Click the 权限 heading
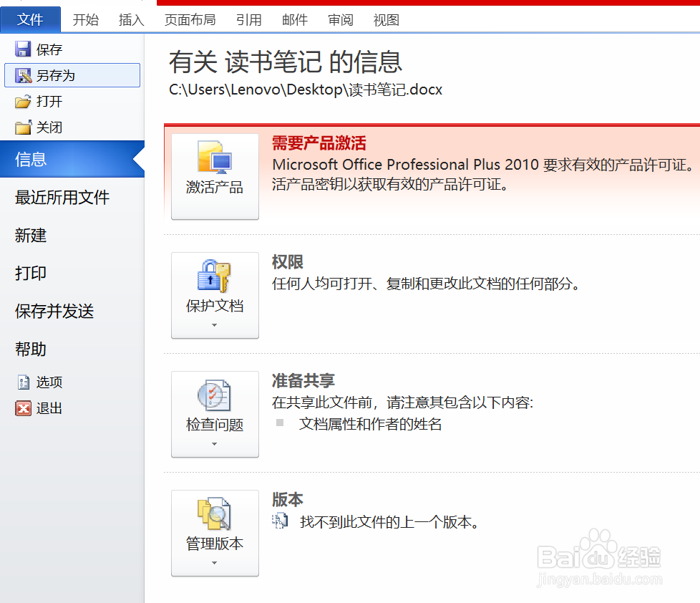 [288, 262]
